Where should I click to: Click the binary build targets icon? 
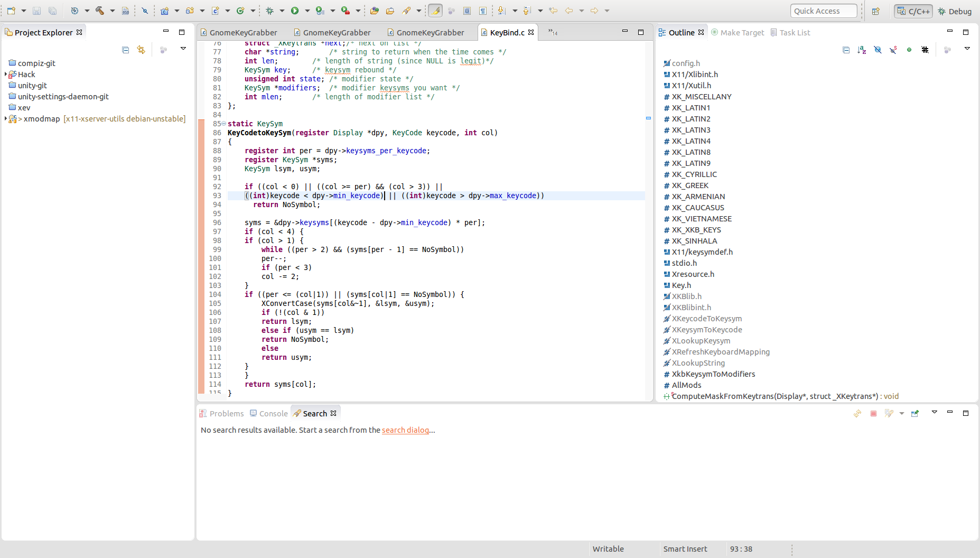click(x=125, y=11)
